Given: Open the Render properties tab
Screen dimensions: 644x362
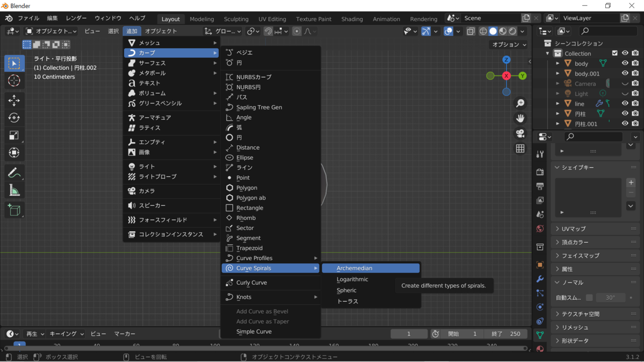Looking at the screenshot, I should [540, 172].
